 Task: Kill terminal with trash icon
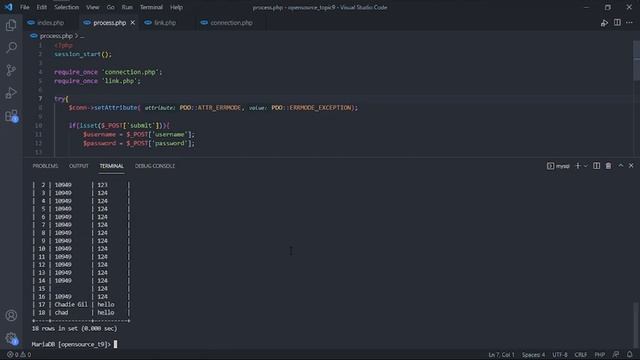(608, 166)
